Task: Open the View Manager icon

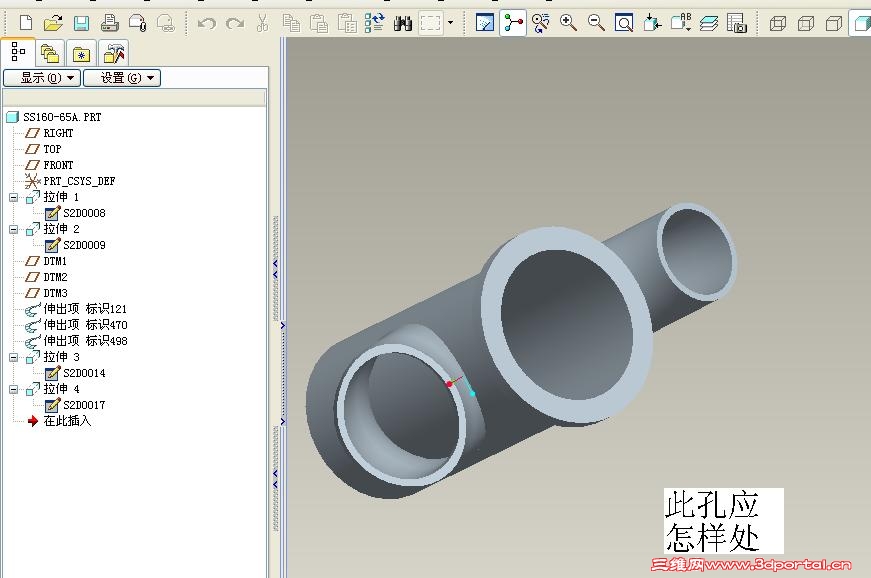Action: [x=737, y=23]
